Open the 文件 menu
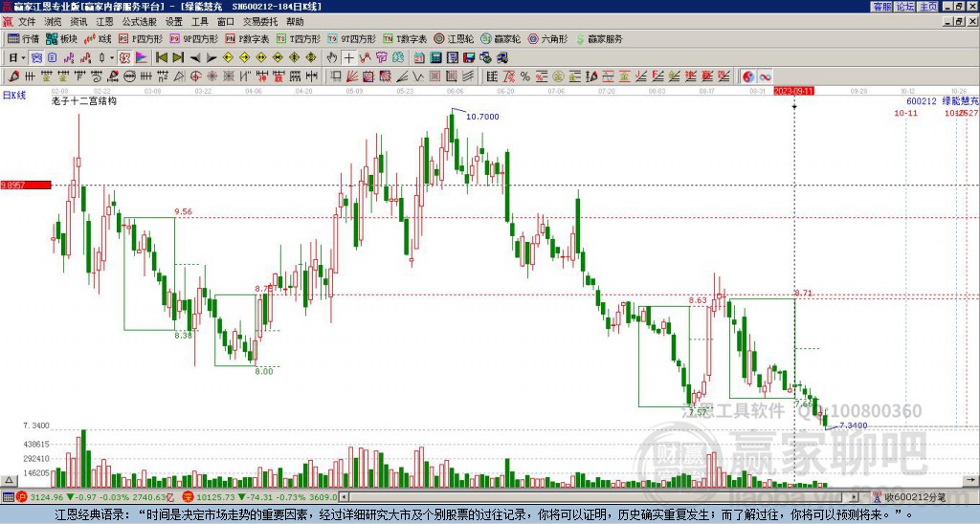Image resolution: width=980 pixels, height=524 pixels. 27,22
